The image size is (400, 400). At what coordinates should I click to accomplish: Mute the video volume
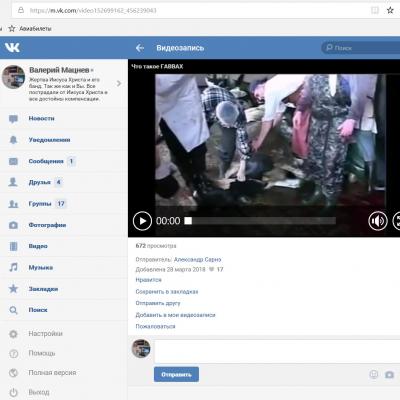click(378, 221)
